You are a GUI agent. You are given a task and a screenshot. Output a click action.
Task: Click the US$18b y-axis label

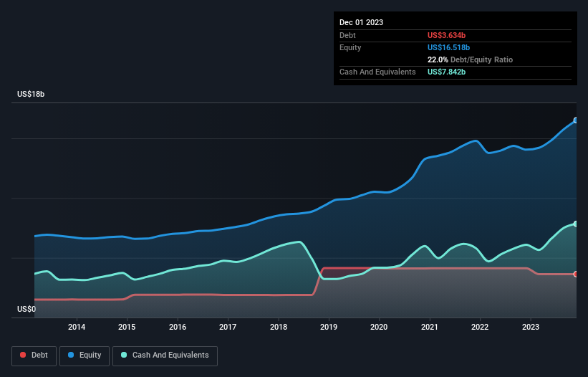[31, 94]
